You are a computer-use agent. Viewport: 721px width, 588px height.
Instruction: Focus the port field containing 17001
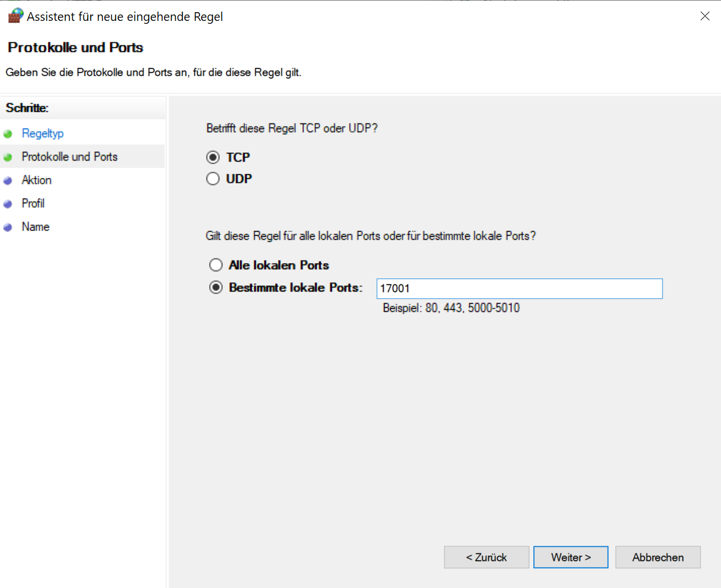[519, 289]
